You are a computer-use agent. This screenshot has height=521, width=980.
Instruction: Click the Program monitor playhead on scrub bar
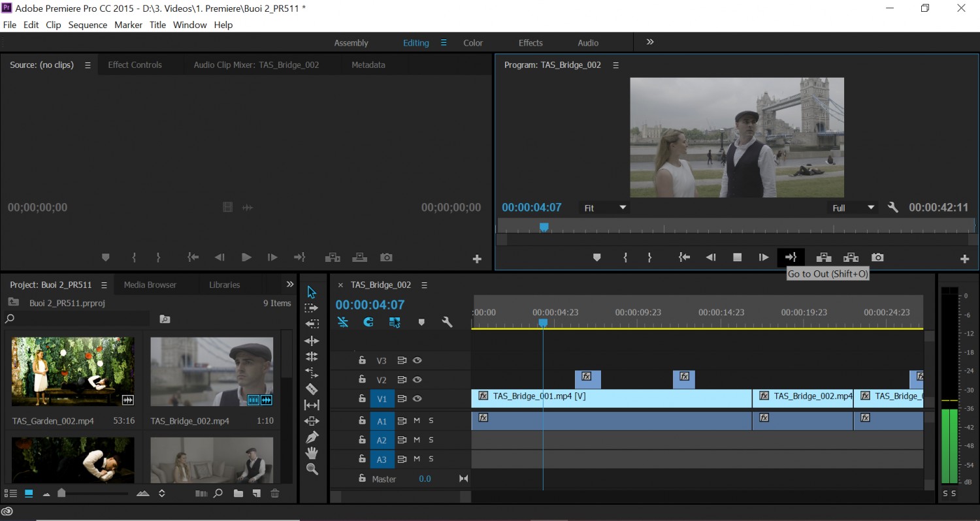point(544,227)
